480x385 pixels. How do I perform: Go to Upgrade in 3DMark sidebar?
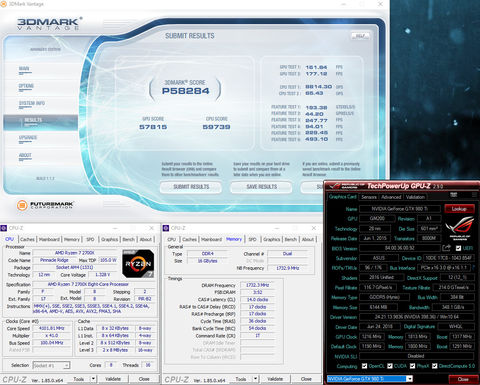click(x=28, y=138)
